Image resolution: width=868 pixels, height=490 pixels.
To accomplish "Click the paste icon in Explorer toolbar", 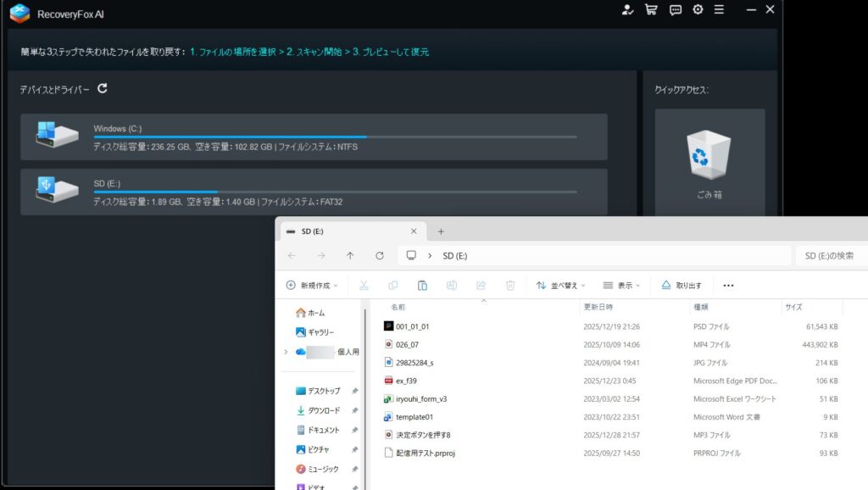I will tap(422, 286).
